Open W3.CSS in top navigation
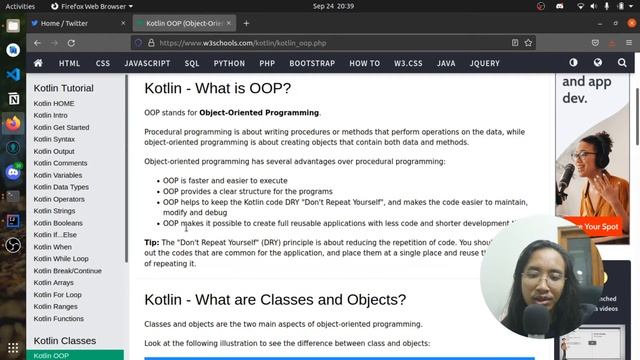 (408, 63)
